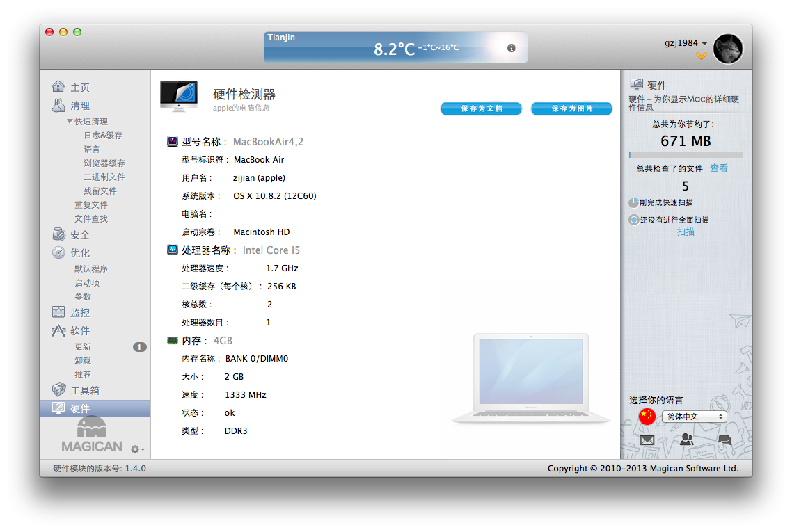Click the saved space progress bar
The width and height of the screenshot is (792, 532).
tap(686, 155)
